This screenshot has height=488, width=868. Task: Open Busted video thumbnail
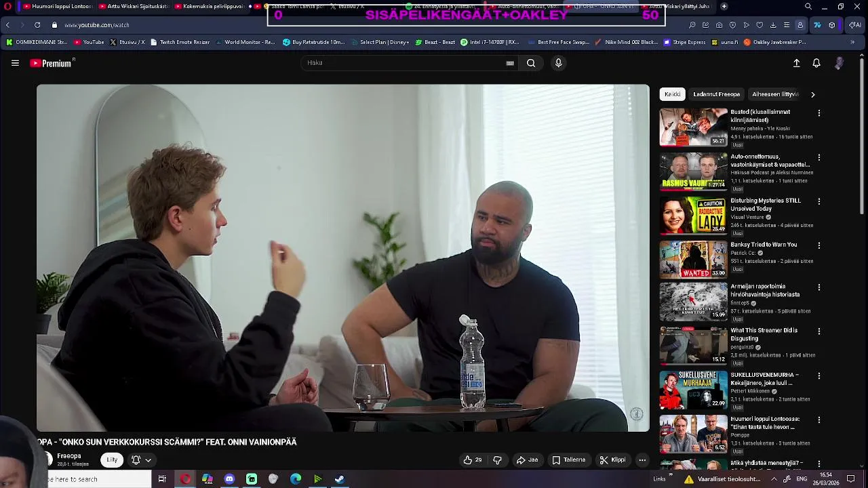[x=693, y=127]
